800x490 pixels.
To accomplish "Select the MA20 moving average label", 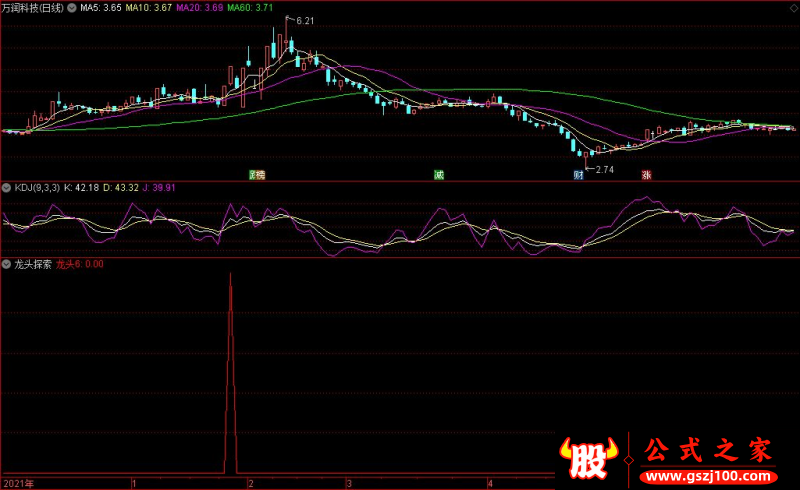I will pyautogui.click(x=199, y=8).
